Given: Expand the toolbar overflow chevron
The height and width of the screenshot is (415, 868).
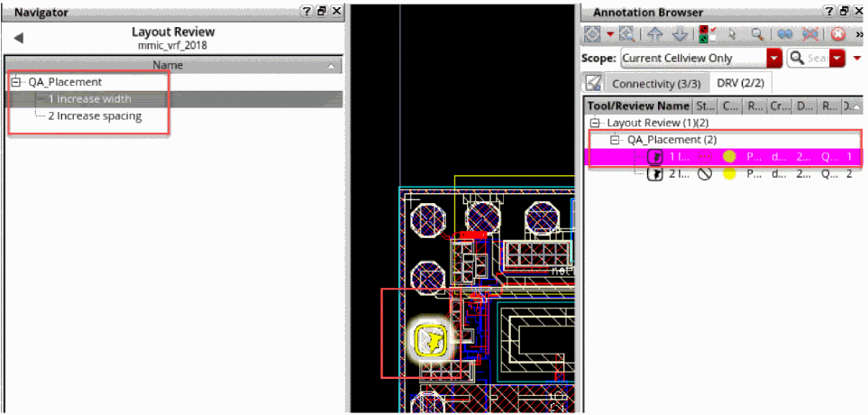Looking at the screenshot, I should click(x=859, y=34).
